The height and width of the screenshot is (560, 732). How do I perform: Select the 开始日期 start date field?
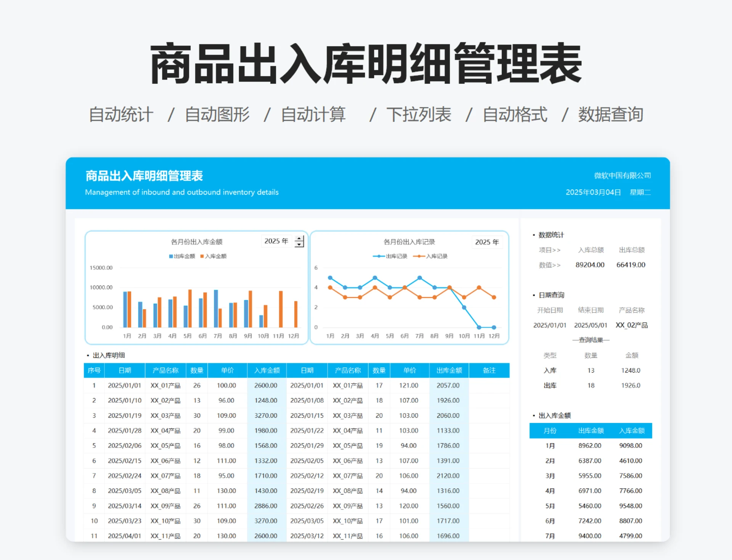click(x=549, y=325)
